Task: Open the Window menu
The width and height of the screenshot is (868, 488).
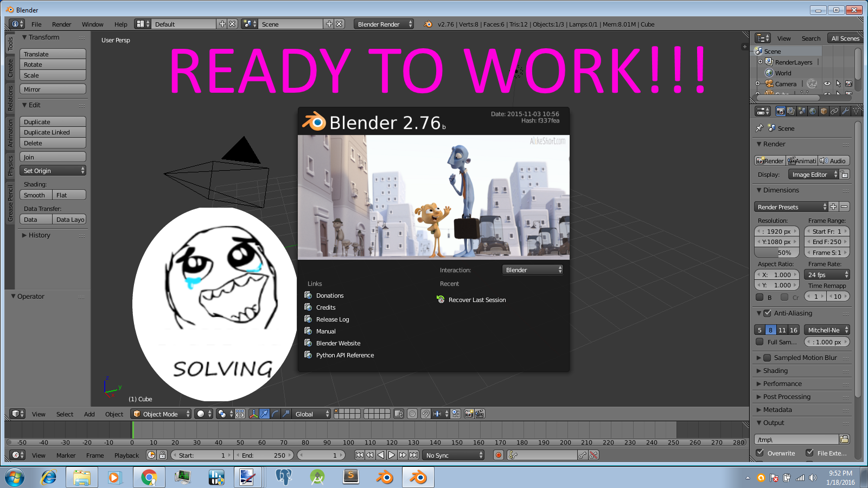Action: pos(93,24)
